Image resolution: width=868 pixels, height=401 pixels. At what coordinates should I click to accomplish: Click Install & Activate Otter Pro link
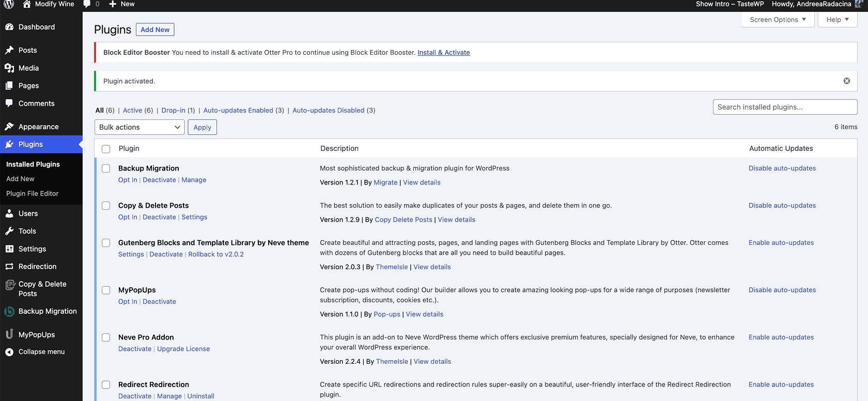point(444,52)
